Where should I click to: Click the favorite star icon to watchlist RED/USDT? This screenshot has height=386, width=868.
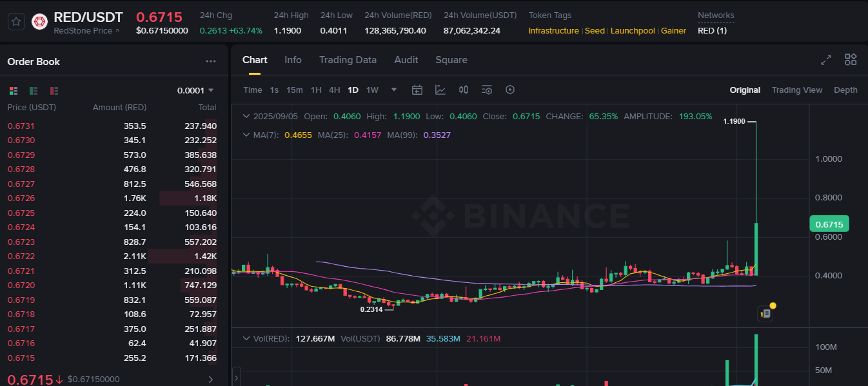(x=15, y=21)
